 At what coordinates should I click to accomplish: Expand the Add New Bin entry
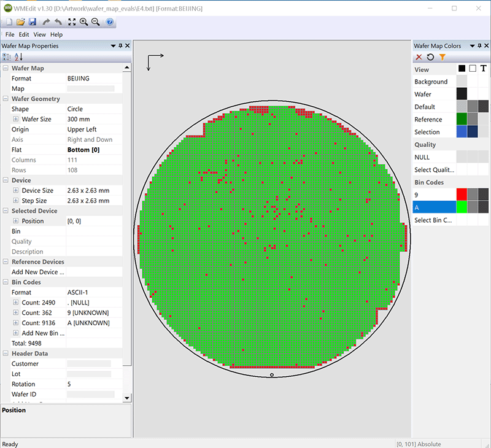click(x=16, y=333)
